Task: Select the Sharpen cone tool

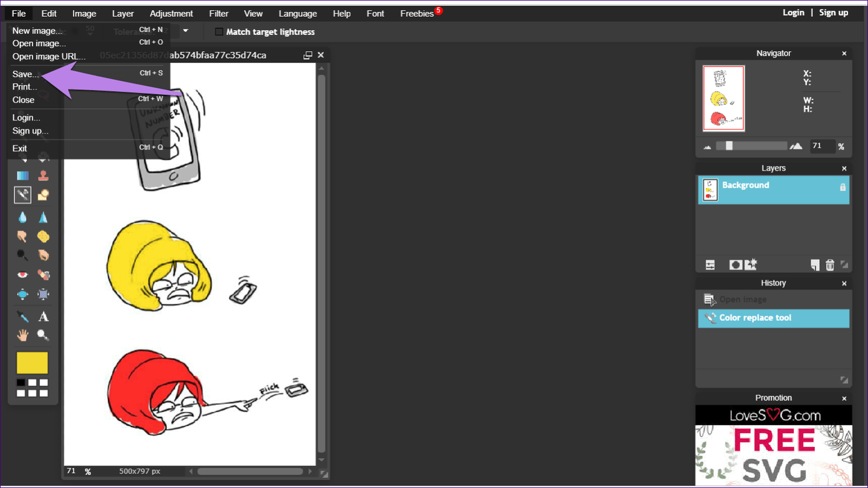Action: click(43, 217)
